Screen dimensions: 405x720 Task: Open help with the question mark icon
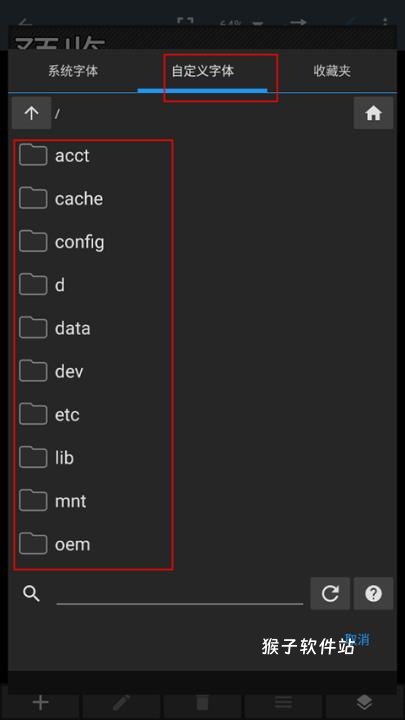pos(373,594)
